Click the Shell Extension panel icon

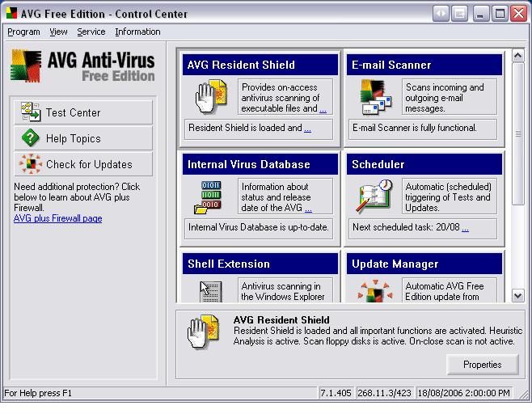point(209,292)
